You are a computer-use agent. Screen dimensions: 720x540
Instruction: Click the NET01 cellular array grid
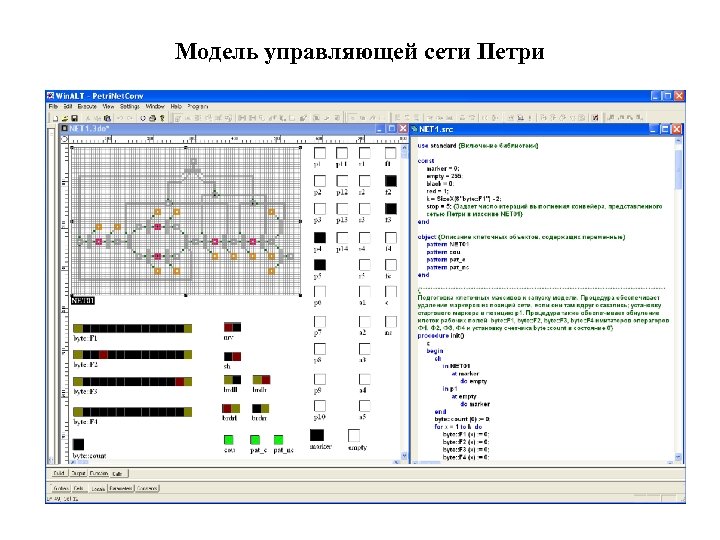[186, 221]
